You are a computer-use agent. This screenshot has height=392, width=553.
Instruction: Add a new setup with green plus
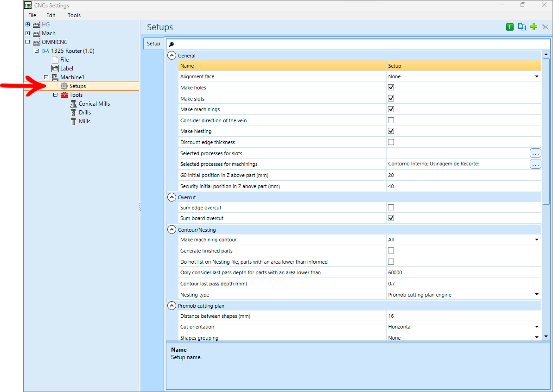534,27
